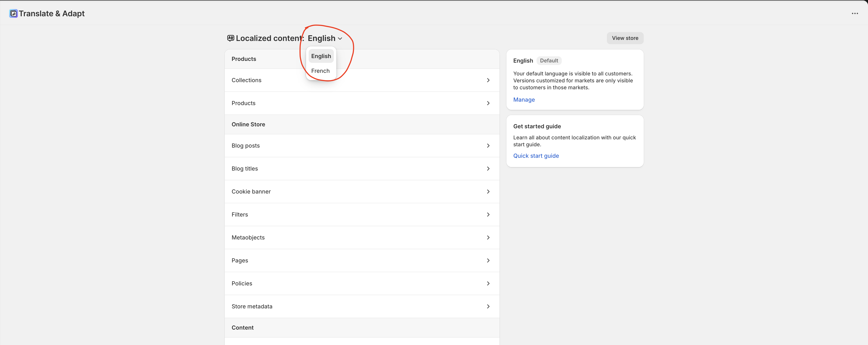Click the chevron arrow on Collections row
The image size is (868, 345).
(488, 80)
